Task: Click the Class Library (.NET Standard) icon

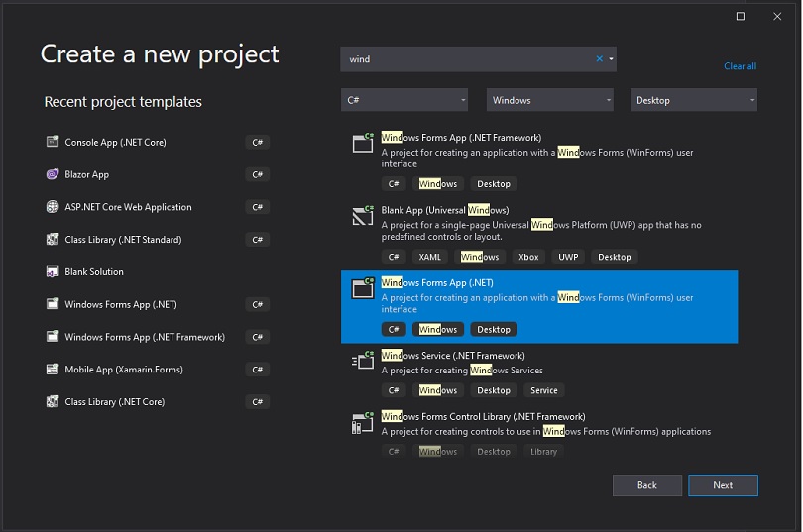Action: (53, 239)
